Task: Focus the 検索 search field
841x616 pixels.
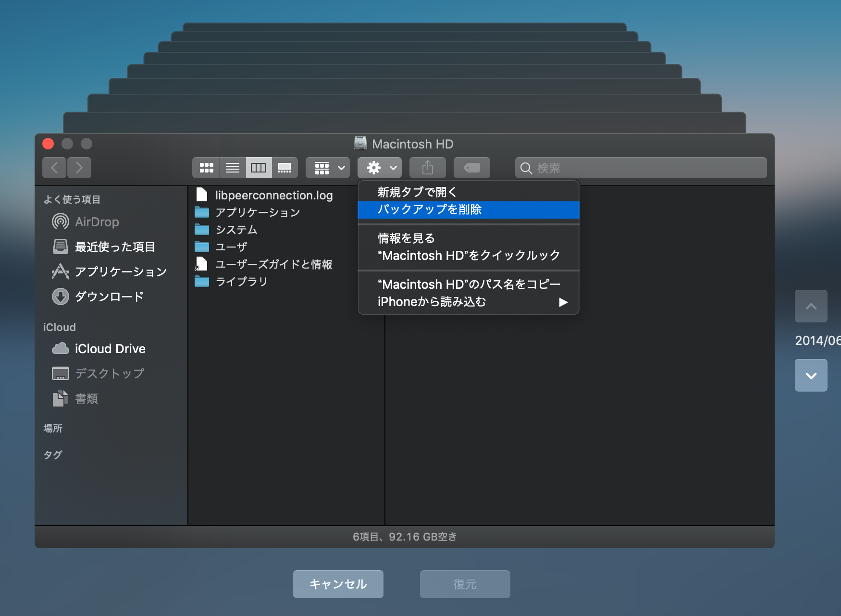Action: click(641, 168)
